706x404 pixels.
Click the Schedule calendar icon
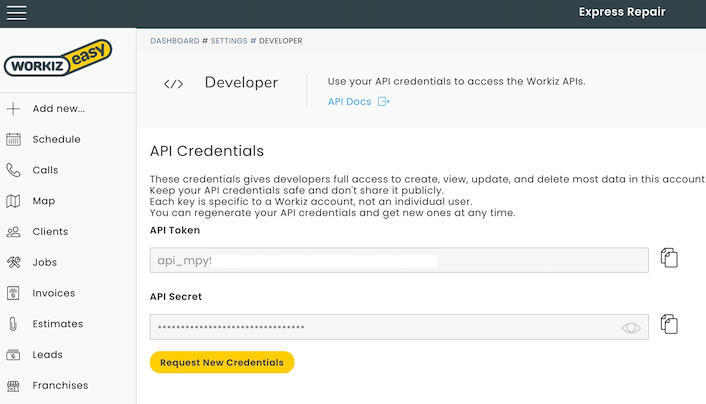tap(13, 140)
